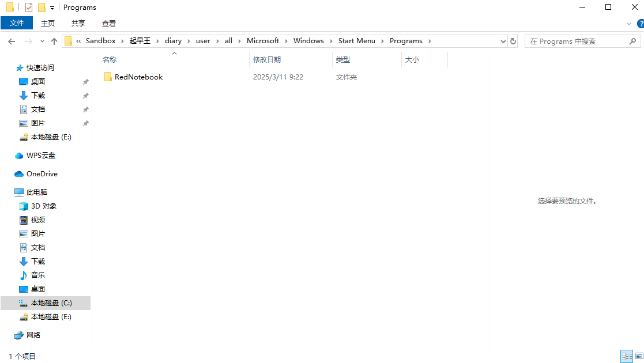Open OneDrive in the sidebar

[42, 174]
